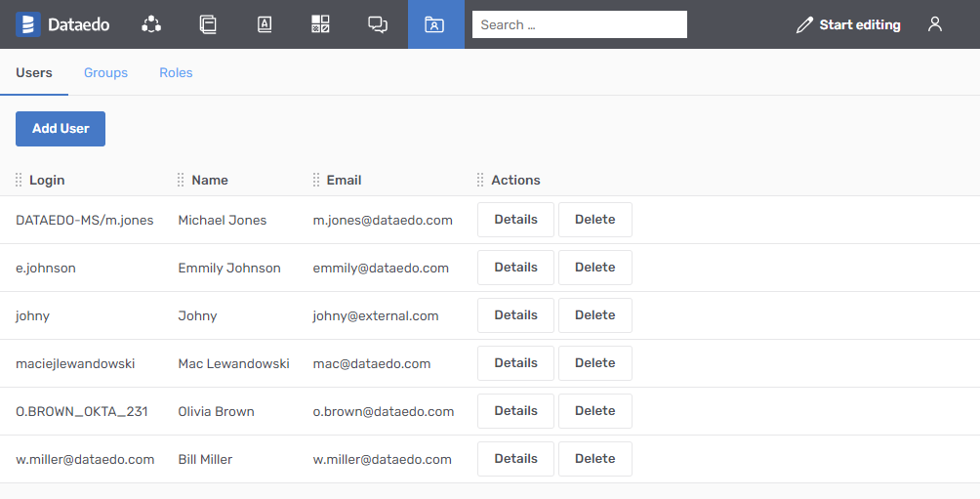980x499 pixels.
Task: Focus the Search input field
Action: pos(579,24)
